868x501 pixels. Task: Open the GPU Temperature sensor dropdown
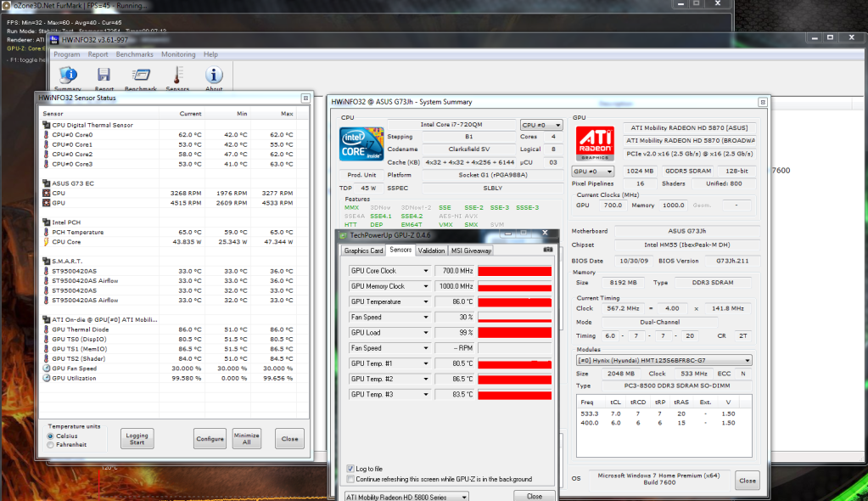tap(426, 302)
